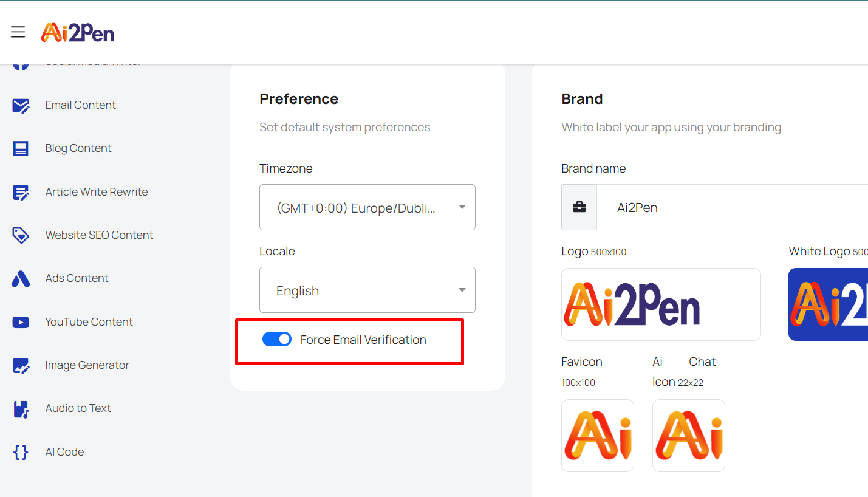Screen dimensions: 868x497
Task: Click the AI Code braces icon
Action: pyautogui.click(x=21, y=452)
